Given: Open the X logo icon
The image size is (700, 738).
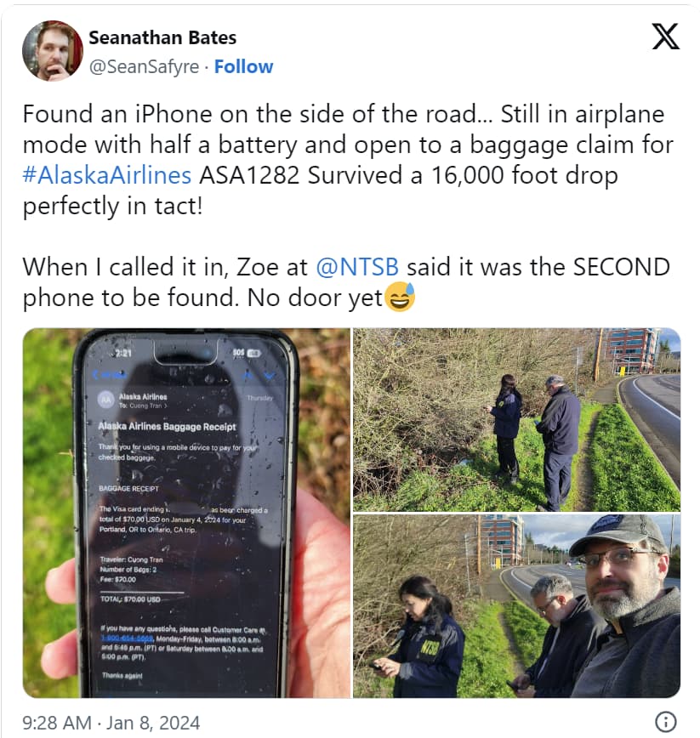Looking at the screenshot, I should tap(666, 37).
